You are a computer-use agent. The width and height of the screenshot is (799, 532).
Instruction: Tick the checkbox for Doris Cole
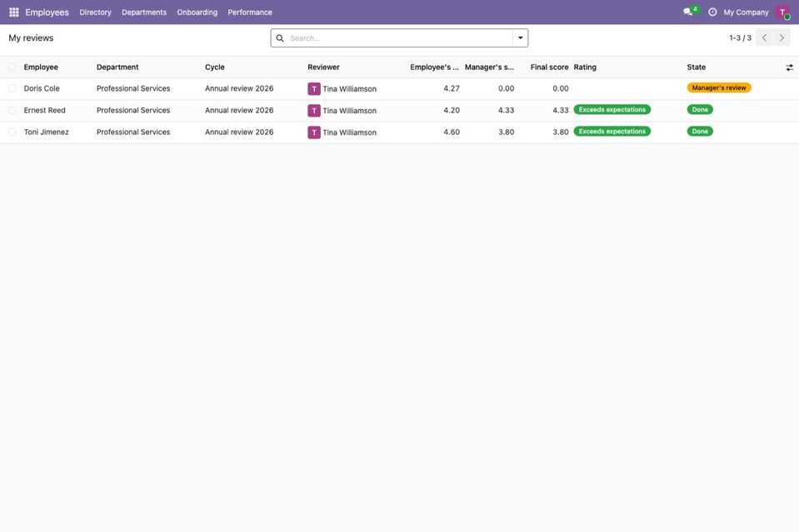[12, 88]
